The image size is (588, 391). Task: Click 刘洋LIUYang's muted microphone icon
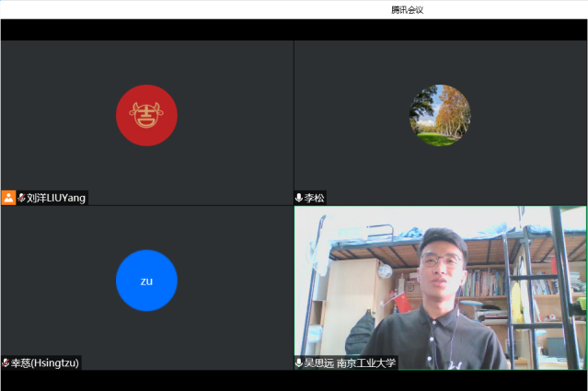pyautogui.click(x=21, y=198)
